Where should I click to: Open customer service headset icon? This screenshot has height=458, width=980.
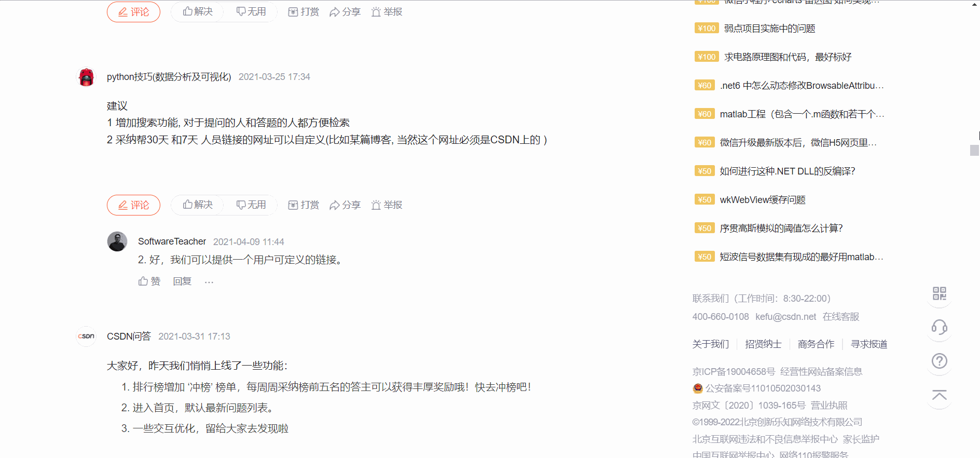939,327
